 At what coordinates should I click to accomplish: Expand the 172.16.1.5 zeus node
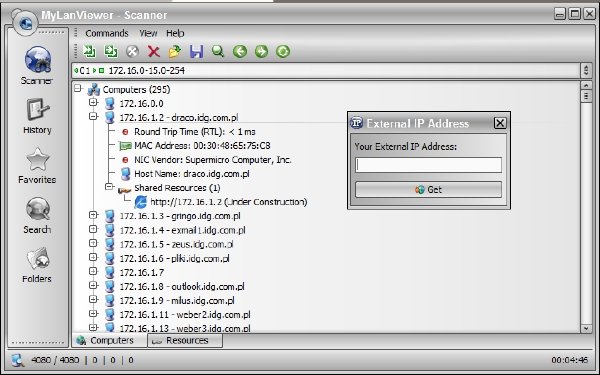coord(93,243)
